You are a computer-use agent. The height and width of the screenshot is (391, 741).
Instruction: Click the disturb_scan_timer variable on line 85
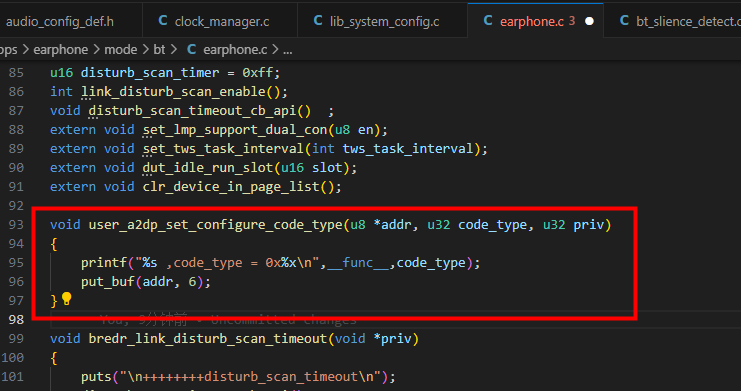click(150, 73)
